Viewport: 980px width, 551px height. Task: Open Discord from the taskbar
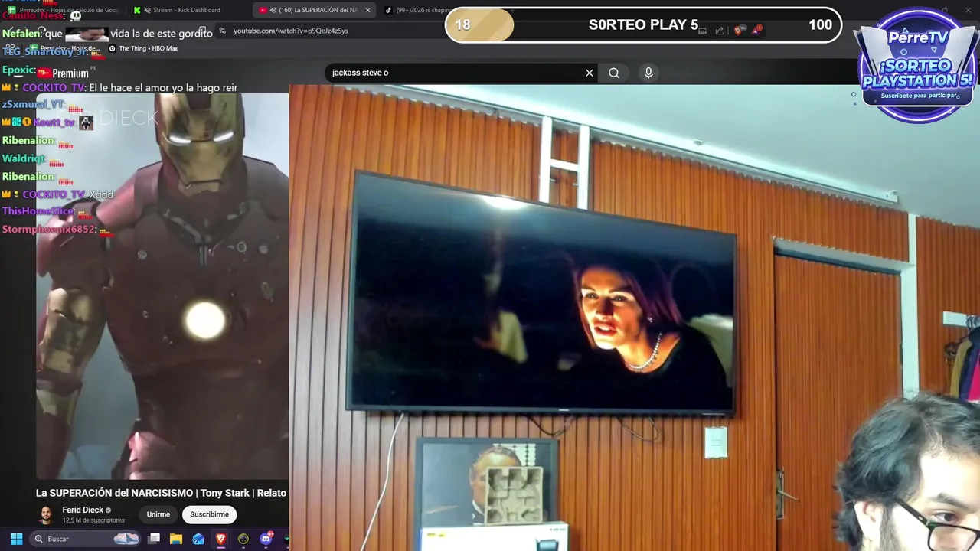(x=266, y=539)
